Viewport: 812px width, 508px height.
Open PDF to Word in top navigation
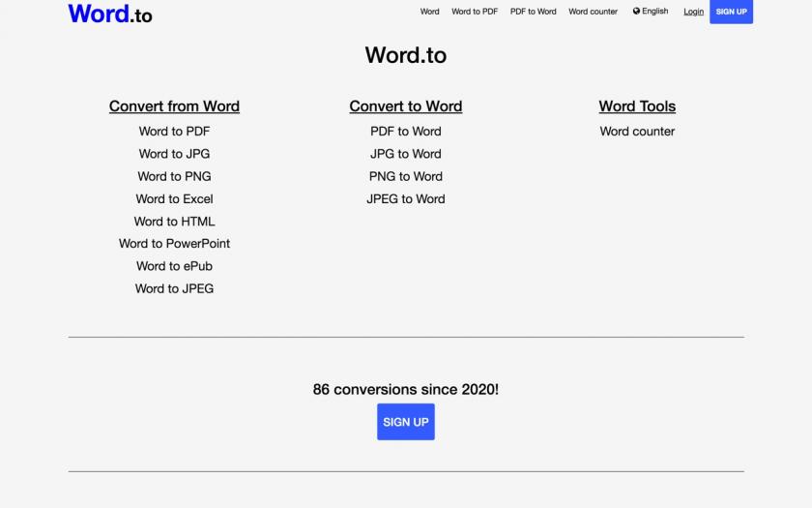point(533,12)
